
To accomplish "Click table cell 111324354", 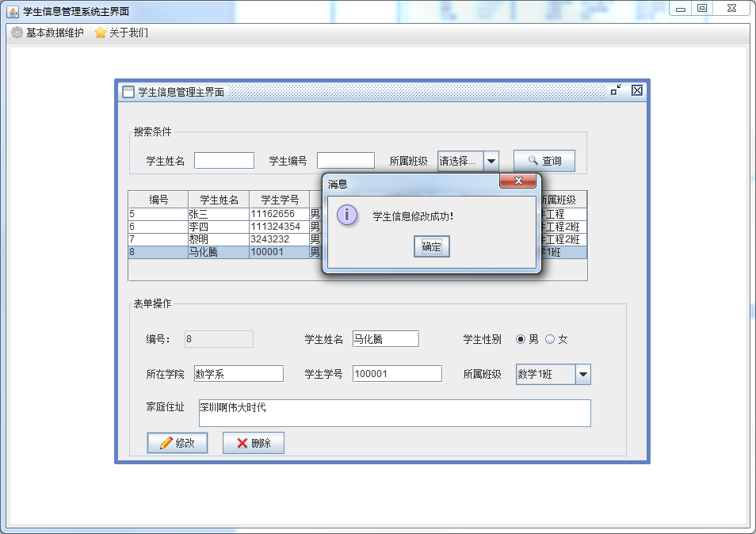I will (x=279, y=227).
